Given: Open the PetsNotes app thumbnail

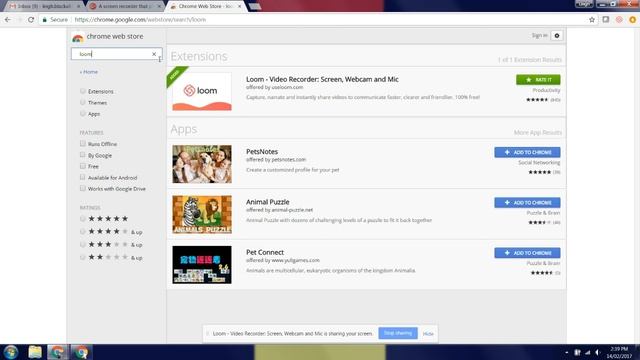Looking at the screenshot, I should click(x=202, y=164).
